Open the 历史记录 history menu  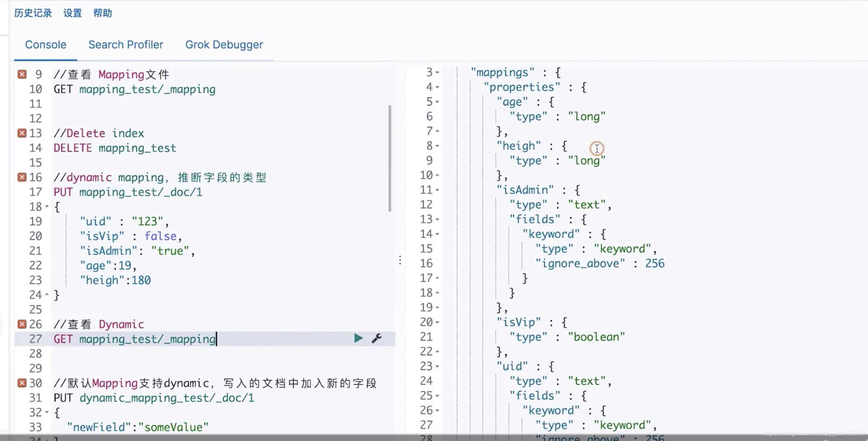(33, 13)
